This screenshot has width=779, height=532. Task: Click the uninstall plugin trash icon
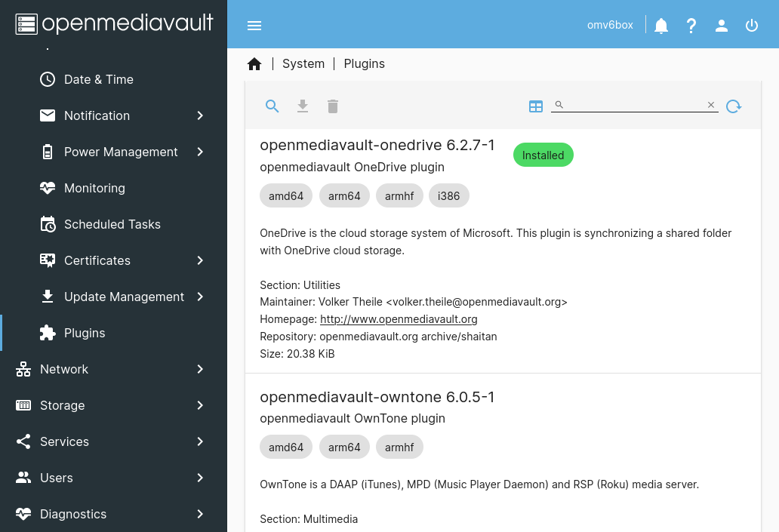[333, 106]
